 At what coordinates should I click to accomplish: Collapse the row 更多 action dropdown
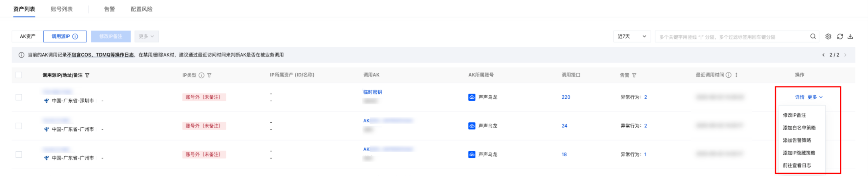click(x=815, y=97)
